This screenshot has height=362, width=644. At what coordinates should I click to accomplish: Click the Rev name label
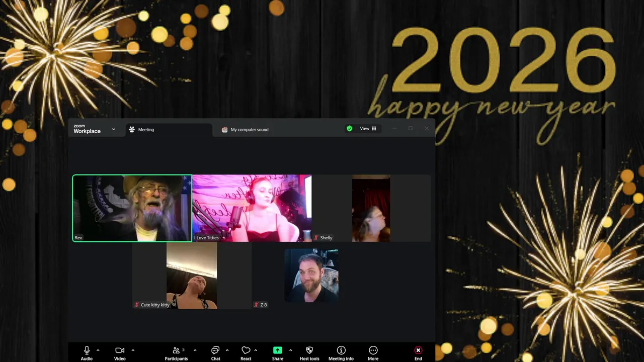(78, 238)
